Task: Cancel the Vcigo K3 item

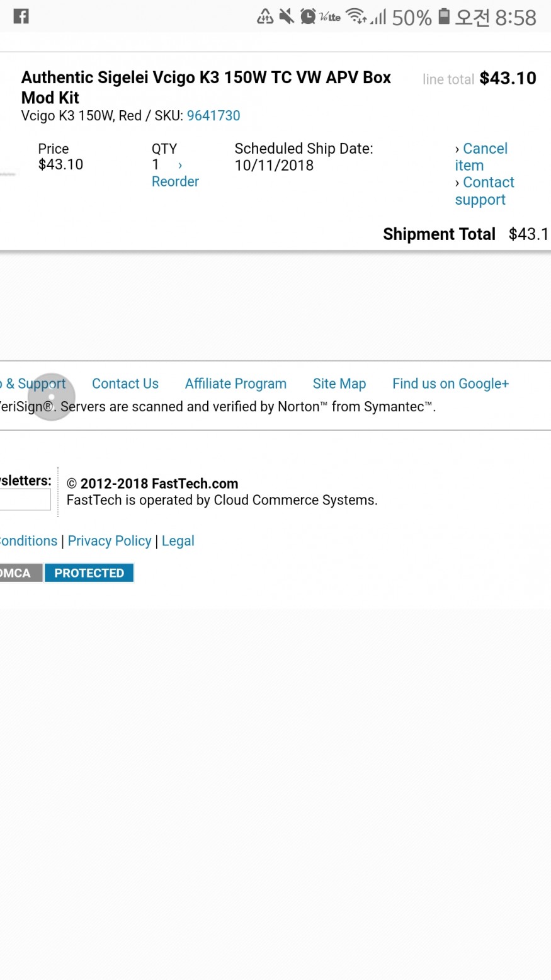Action: 482,157
